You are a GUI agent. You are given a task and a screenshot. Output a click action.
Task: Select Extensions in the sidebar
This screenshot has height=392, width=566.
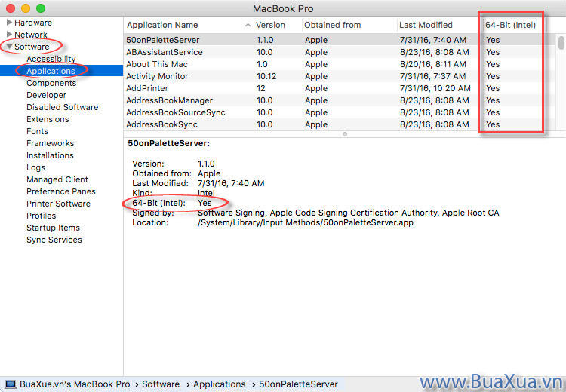48,119
